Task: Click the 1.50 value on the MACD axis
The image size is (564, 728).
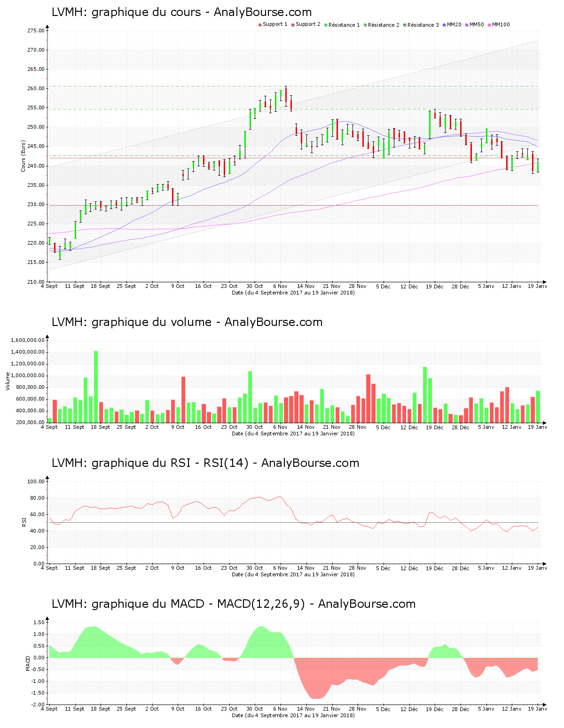Action: tap(39, 622)
